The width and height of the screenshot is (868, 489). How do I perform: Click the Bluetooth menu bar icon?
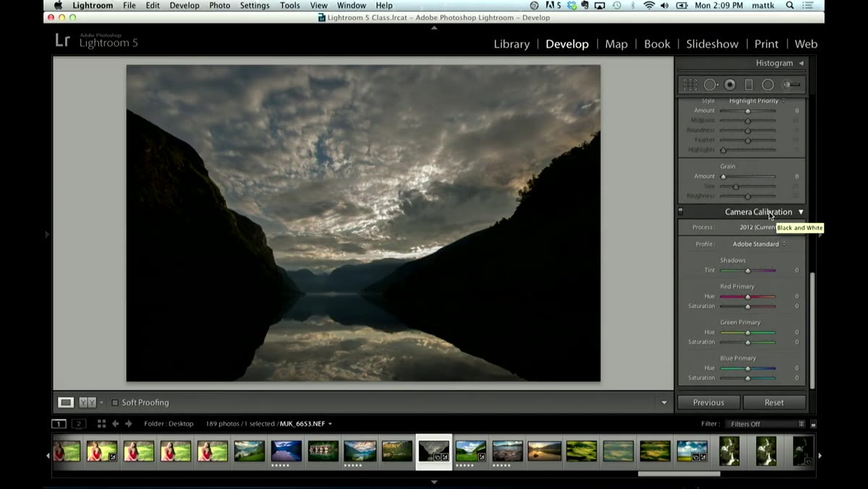pos(633,6)
